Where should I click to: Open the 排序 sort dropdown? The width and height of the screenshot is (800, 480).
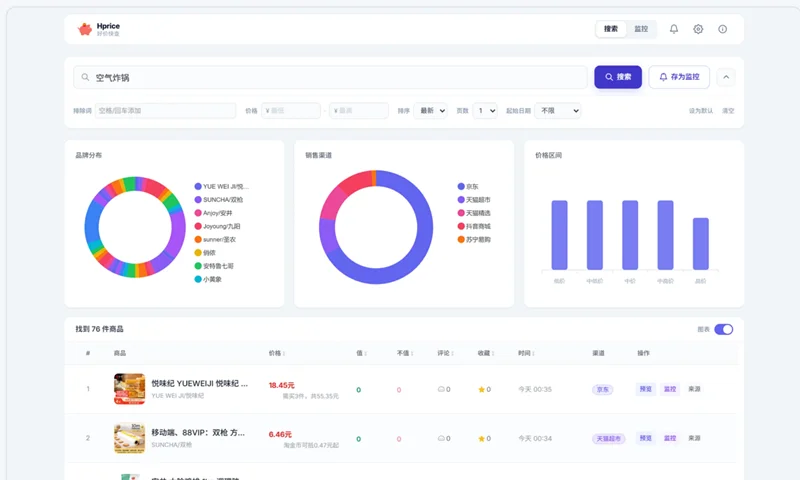pos(431,111)
